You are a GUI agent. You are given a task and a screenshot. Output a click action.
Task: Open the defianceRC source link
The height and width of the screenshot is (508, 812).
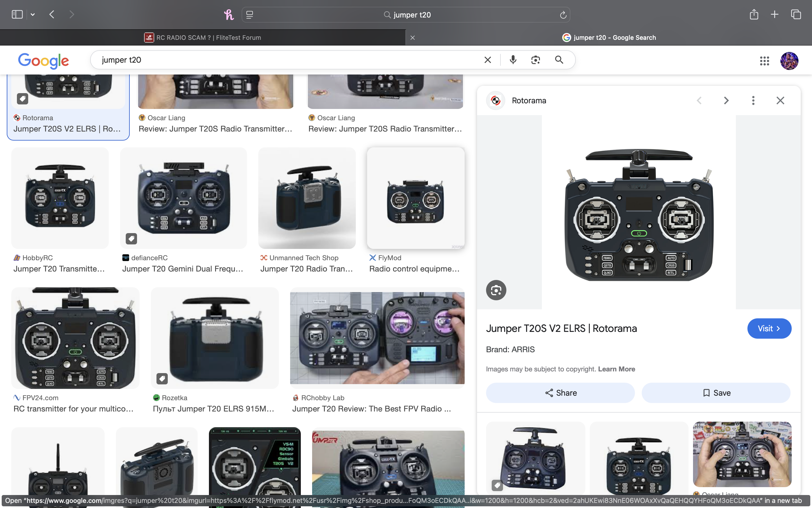(145, 258)
